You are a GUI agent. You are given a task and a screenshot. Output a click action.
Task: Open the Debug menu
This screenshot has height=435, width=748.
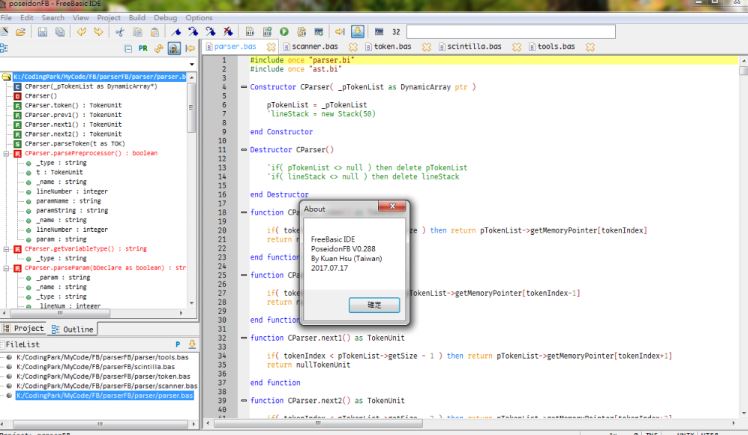click(165, 18)
